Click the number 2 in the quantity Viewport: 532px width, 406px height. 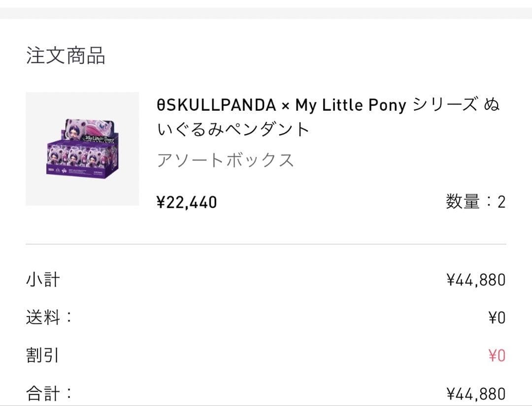501,202
